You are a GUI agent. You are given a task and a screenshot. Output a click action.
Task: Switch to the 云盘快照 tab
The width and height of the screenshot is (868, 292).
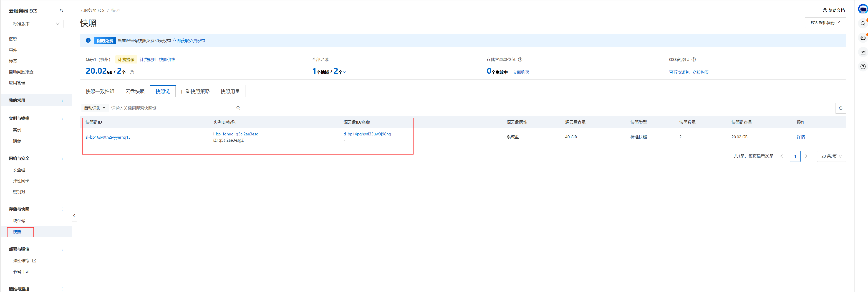click(x=135, y=91)
